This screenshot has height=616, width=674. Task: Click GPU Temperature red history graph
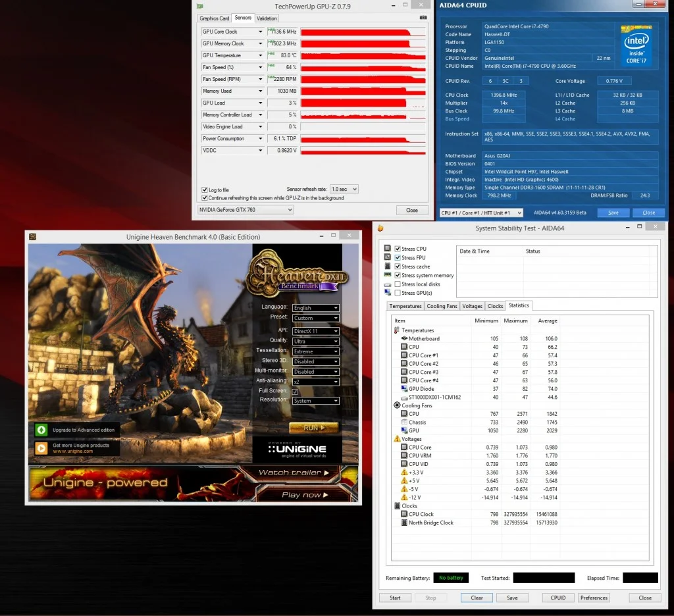point(363,55)
